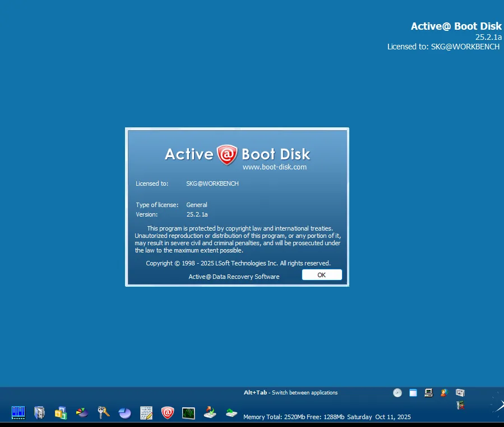Viewport: 504px width, 427px height.
Task: Open the computer monitor system icon in tray
Action: [x=428, y=393]
